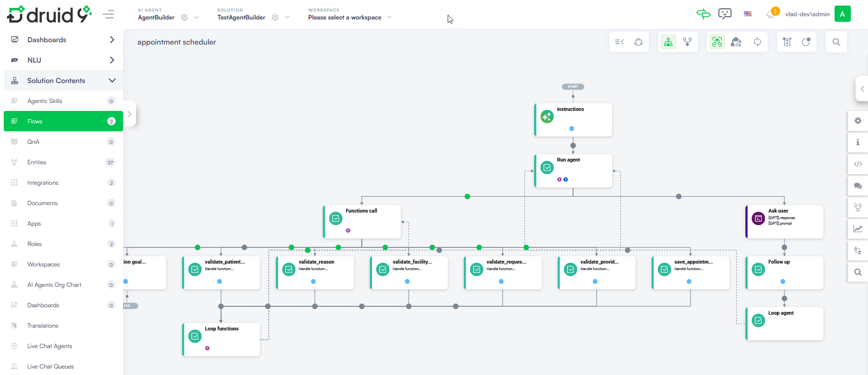Open the Live Chat Agents link
Screen dimensions: 868x375
(50, 346)
